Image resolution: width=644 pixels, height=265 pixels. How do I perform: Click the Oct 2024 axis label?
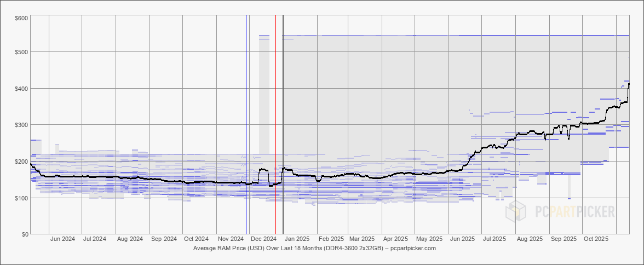click(x=196, y=239)
